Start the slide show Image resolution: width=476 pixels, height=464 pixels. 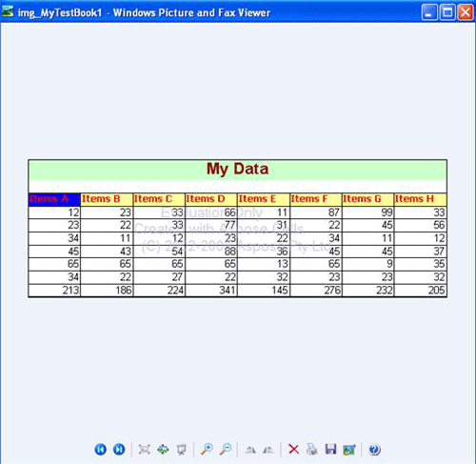tap(181, 450)
